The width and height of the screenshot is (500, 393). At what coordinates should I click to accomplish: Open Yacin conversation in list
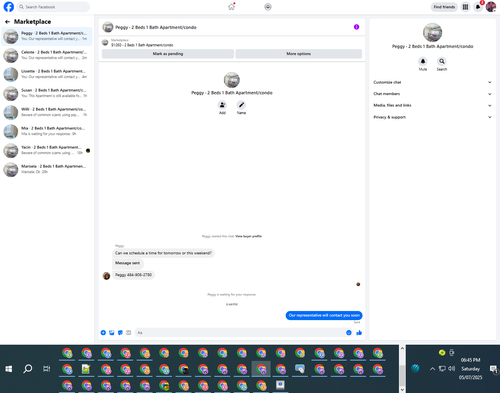47,150
